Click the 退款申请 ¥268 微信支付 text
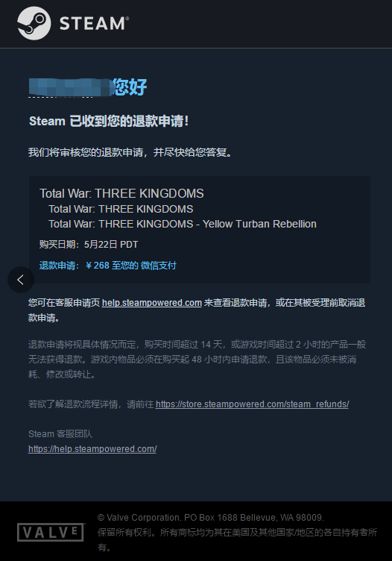 107,266
